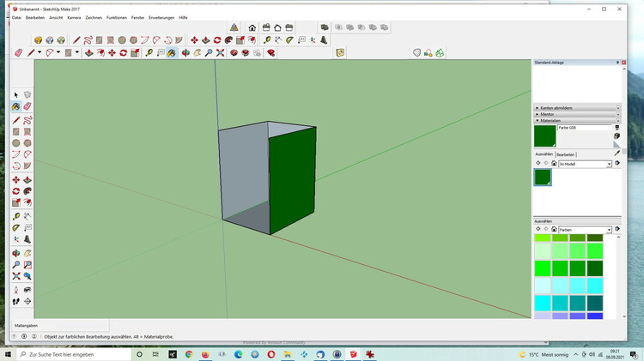
Task: Click the material name field 'Farbe G08'
Action: click(x=583, y=128)
